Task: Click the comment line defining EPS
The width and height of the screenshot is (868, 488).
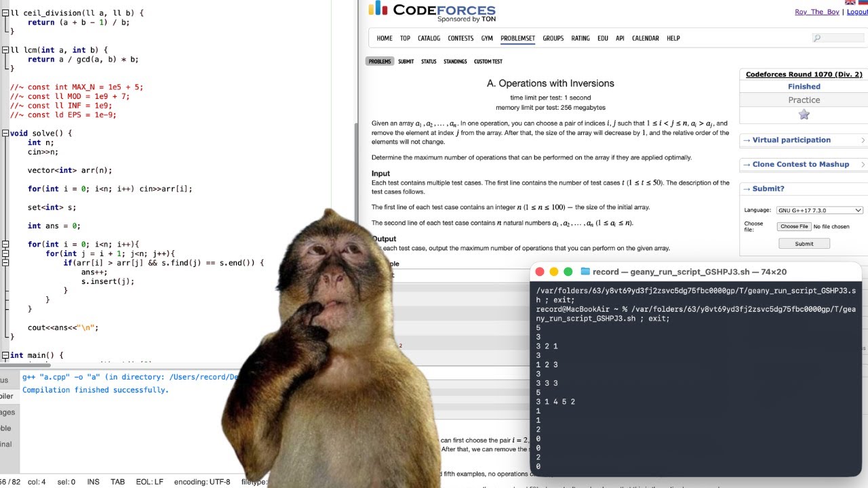Action: [x=63, y=115]
